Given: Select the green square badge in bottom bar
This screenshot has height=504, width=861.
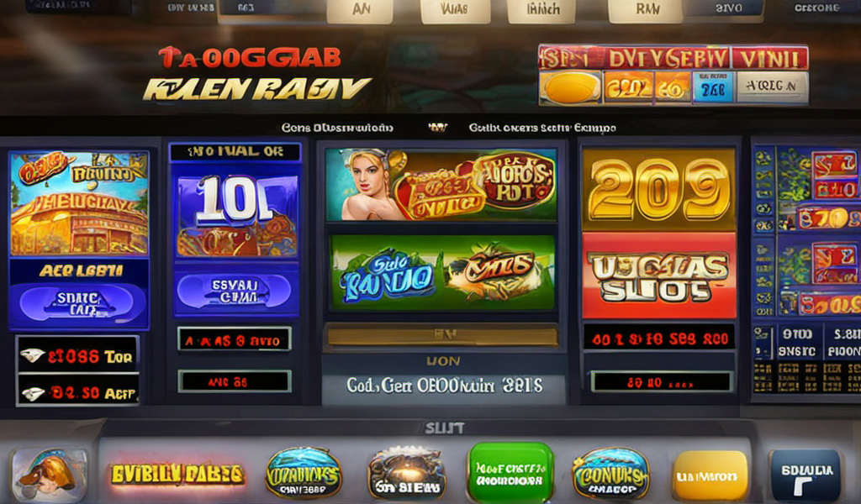Looking at the screenshot, I should [x=510, y=473].
